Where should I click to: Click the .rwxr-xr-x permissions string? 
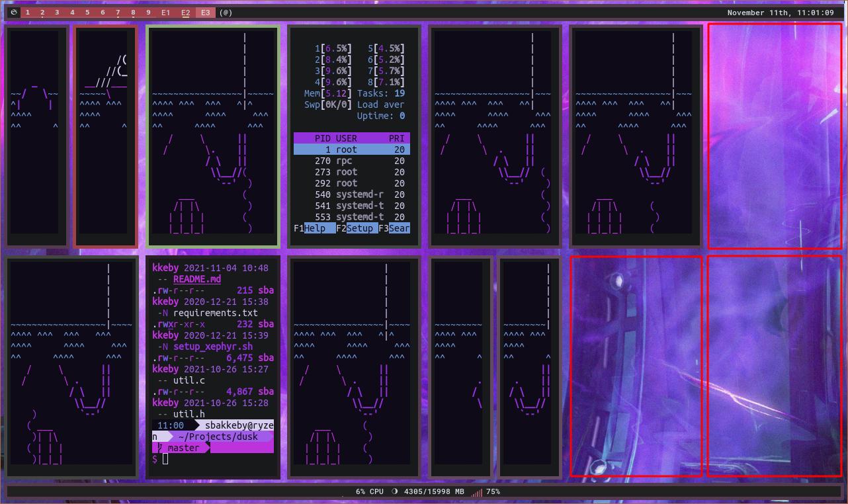tap(179, 324)
